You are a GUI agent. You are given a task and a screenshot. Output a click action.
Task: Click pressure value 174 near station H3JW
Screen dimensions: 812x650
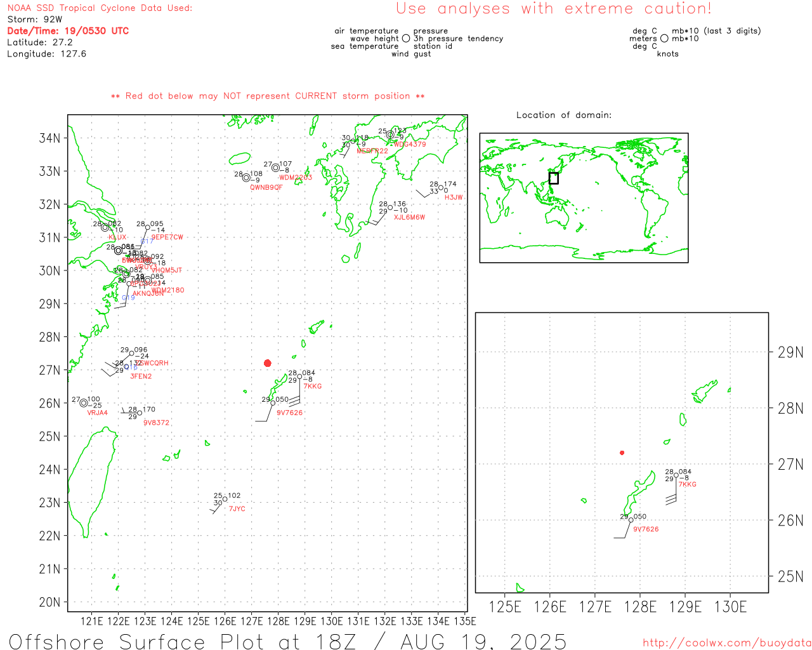(450, 184)
